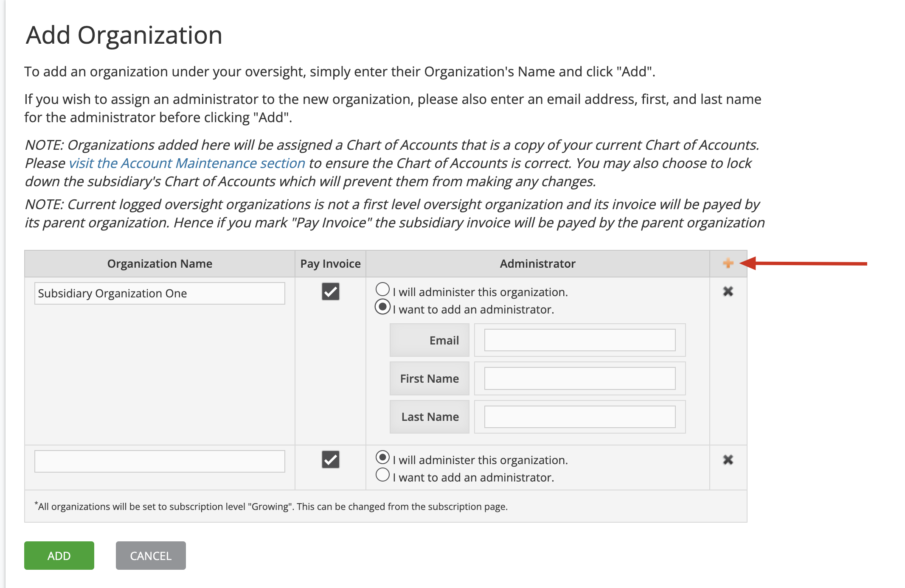Toggle Pay Invoice checkbox in second row
This screenshot has width=905, height=588.
[330, 459]
